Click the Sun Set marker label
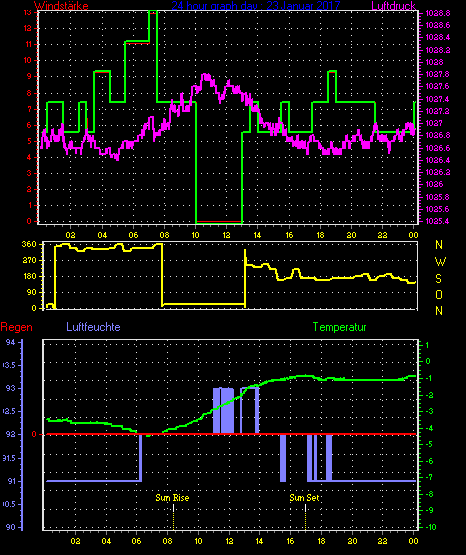 coord(304,498)
